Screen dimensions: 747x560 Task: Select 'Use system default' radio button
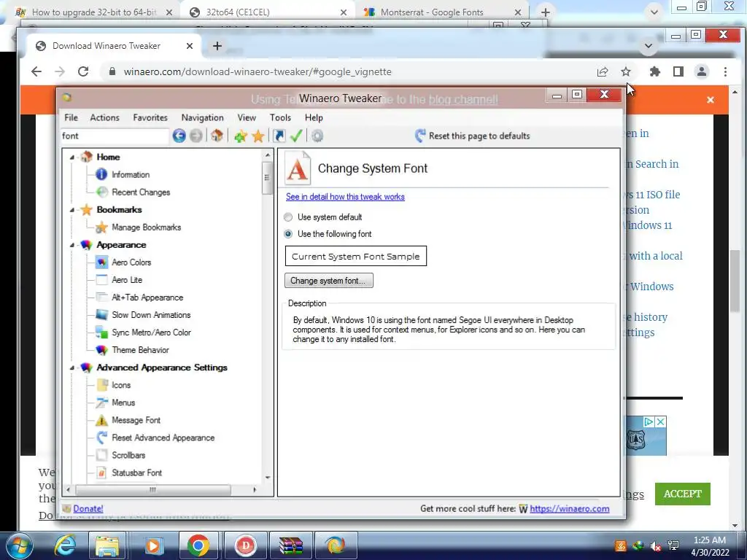(288, 217)
